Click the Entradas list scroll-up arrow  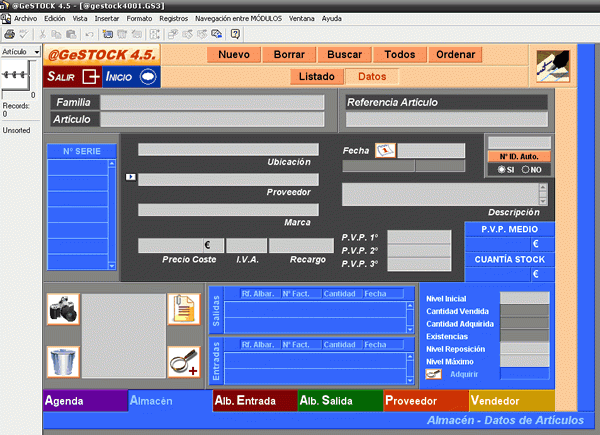pyautogui.click(x=410, y=357)
